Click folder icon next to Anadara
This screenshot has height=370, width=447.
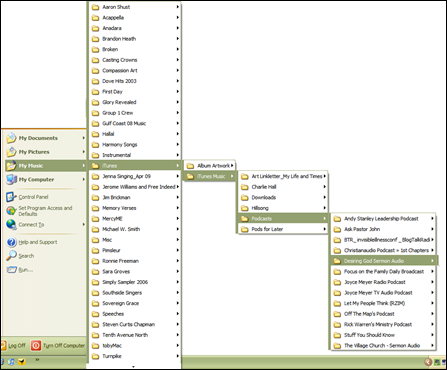tap(96, 28)
